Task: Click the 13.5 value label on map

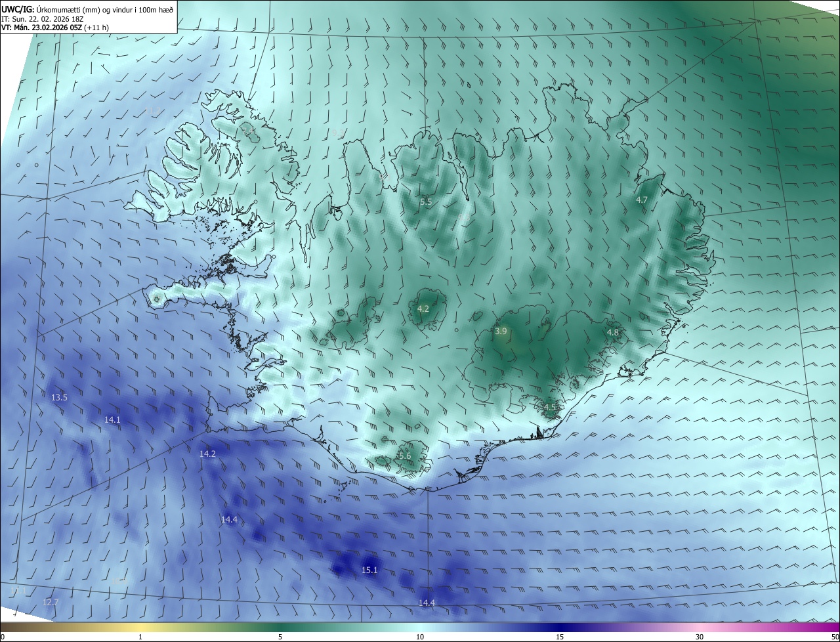Action: click(59, 397)
